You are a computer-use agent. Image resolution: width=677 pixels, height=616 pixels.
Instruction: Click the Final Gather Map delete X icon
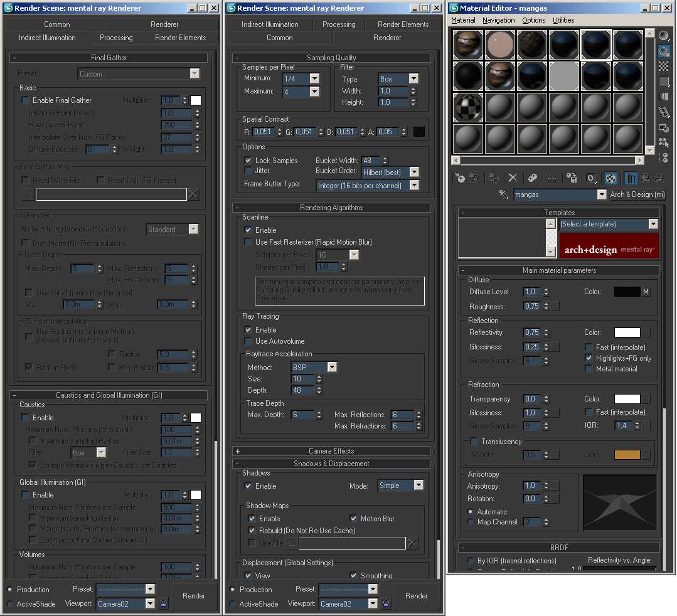pos(193,194)
